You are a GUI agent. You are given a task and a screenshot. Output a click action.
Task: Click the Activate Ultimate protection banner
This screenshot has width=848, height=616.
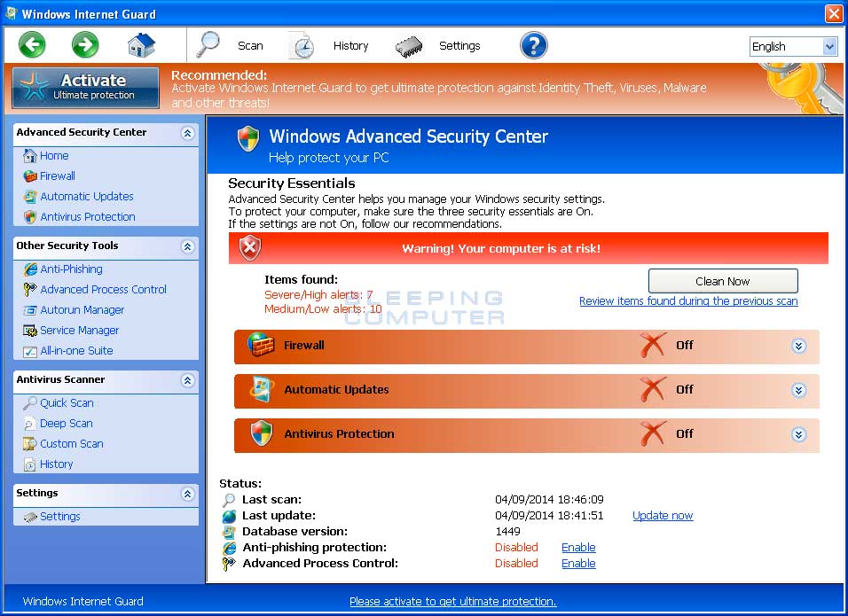click(84, 87)
